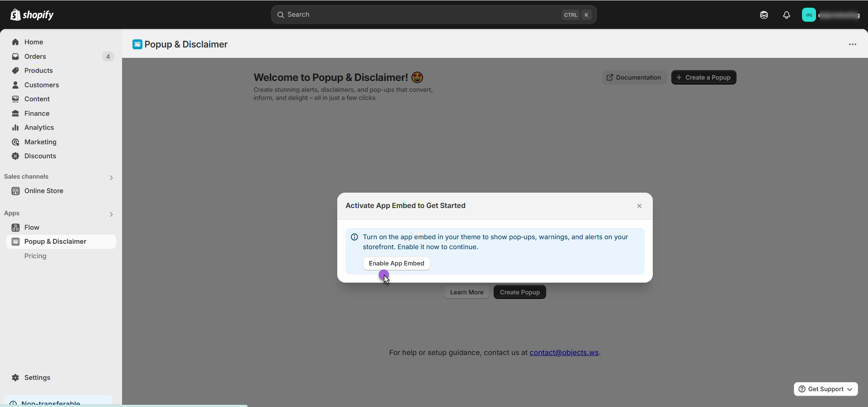Click the Customers person icon
Viewport: 868px width, 407px height.
click(x=15, y=85)
